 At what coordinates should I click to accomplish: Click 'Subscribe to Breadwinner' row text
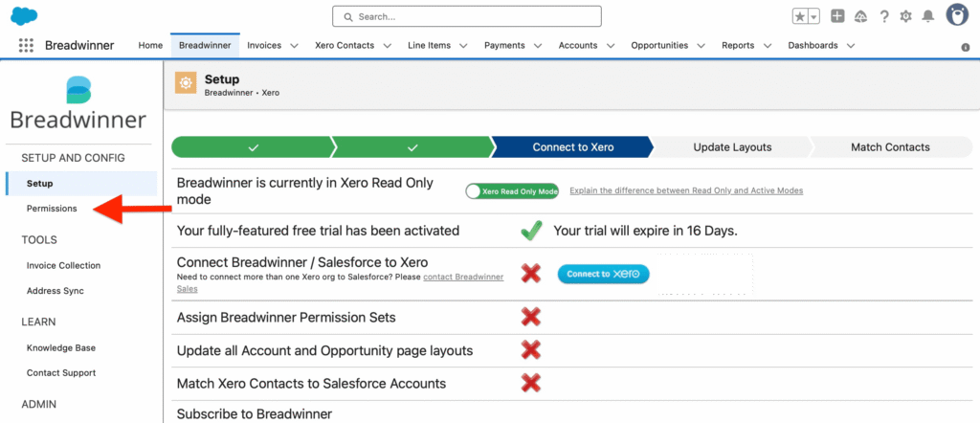point(255,413)
